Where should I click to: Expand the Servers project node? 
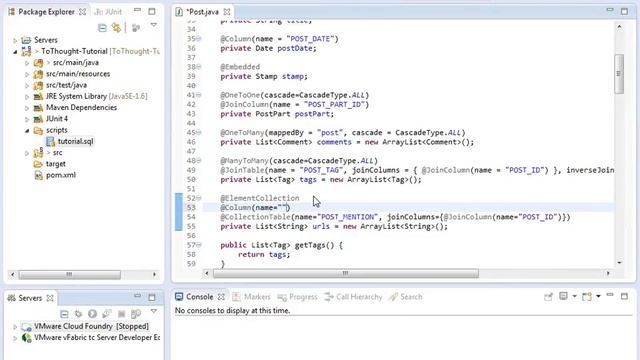pos(15,40)
